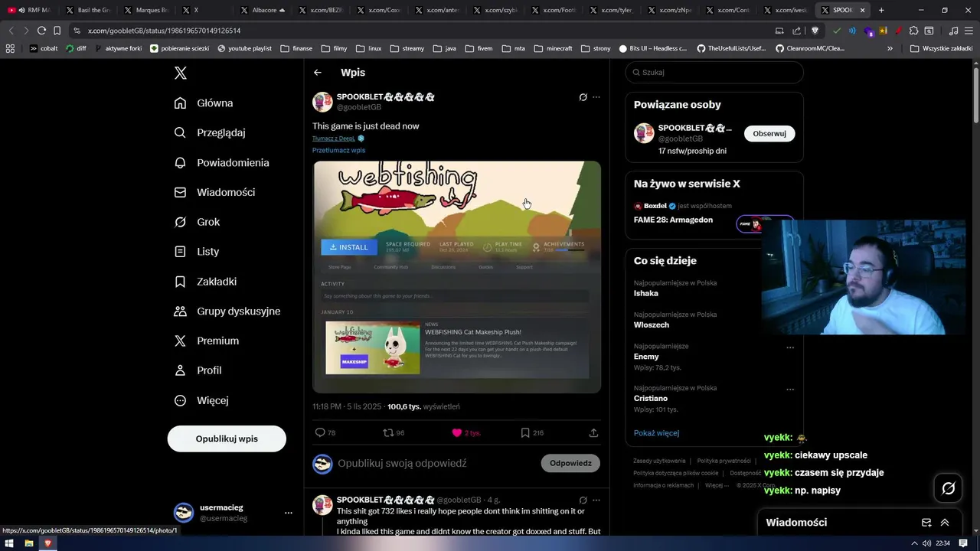The height and width of the screenshot is (551, 980).
Task: Open Wiadomości messages from sidebar
Action: coord(215,192)
